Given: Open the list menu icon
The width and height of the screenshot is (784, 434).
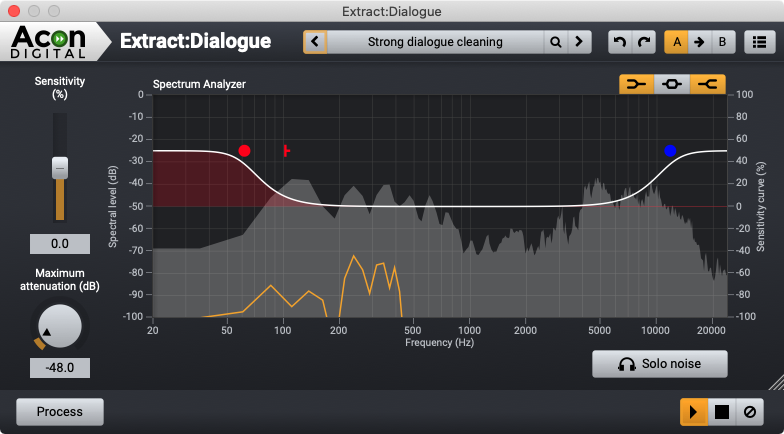Looking at the screenshot, I should [760, 42].
